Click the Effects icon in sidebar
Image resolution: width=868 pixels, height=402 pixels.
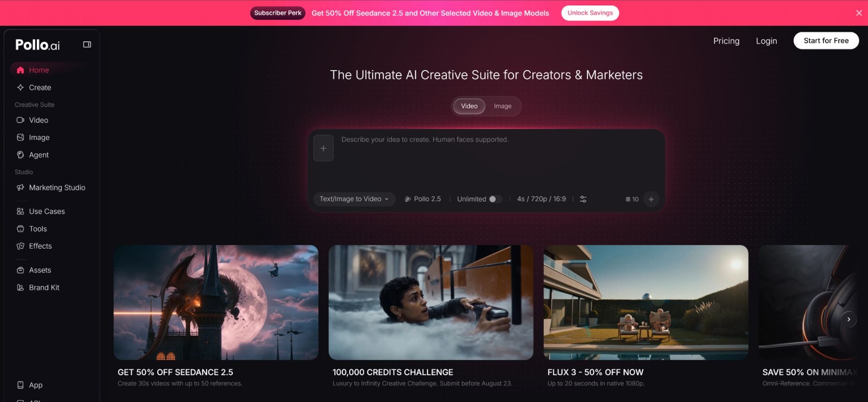pyautogui.click(x=20, y=246)
